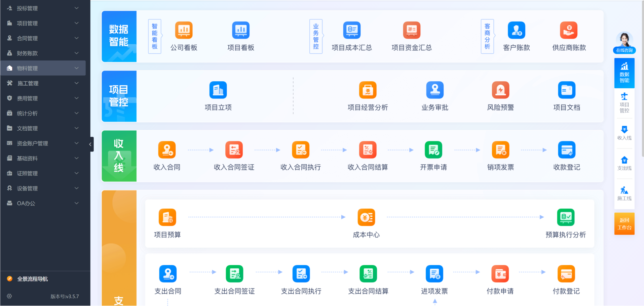This screenshot has height=306, width=644.
Task: Click the 客户账款 icon
Action: [x=516, y=30]
